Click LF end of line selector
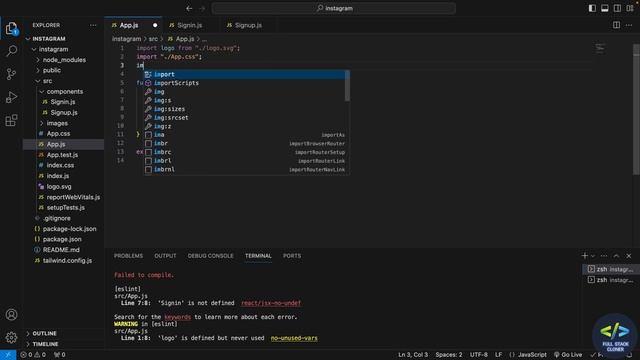The width and height of the screenshot is (640, 360). coord(498,355)
